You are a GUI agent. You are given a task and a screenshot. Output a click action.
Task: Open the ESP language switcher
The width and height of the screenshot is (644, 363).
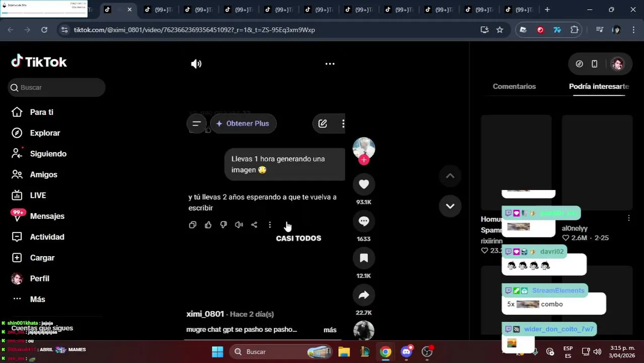(568, 352)
